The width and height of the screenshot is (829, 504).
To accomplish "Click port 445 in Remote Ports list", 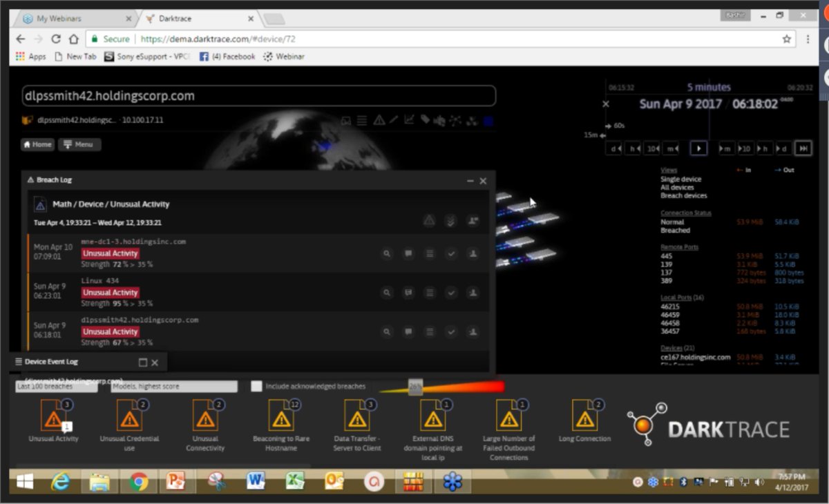I will coord(667,256).
